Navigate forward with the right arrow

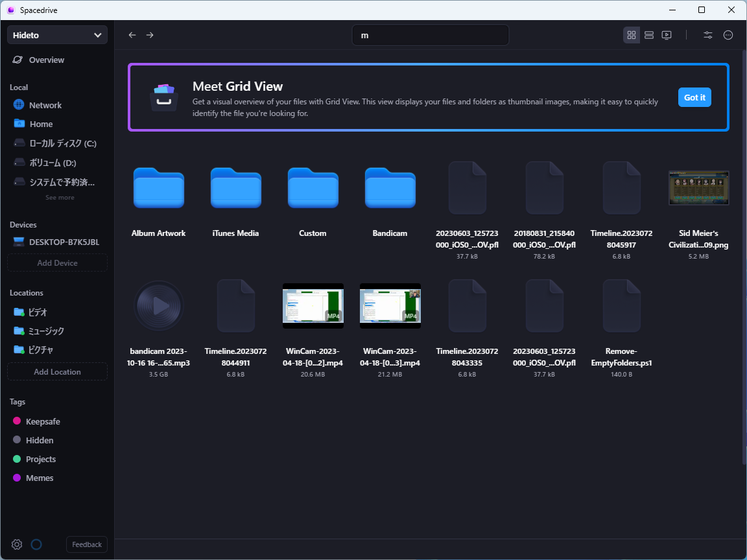click(150, 34)
